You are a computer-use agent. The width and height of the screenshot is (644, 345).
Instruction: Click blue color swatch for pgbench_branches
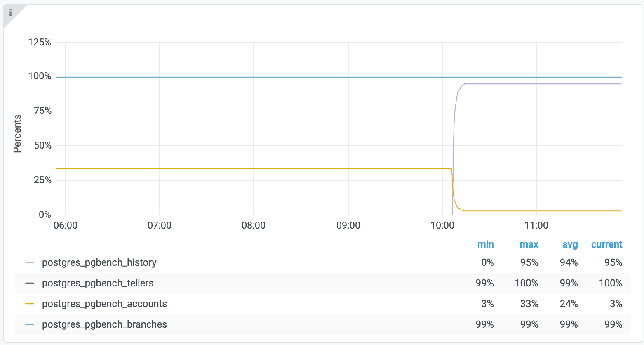click(x=30, y=325)
